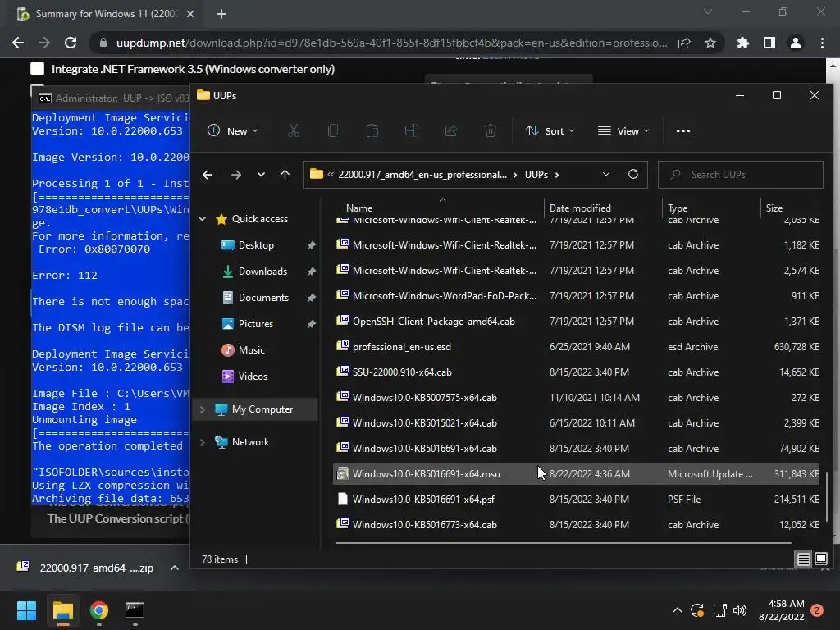This screenshot has width=840, height=630.
Task: Open Chrome extensions puzzle icon
Action: (x=743, y=43)
